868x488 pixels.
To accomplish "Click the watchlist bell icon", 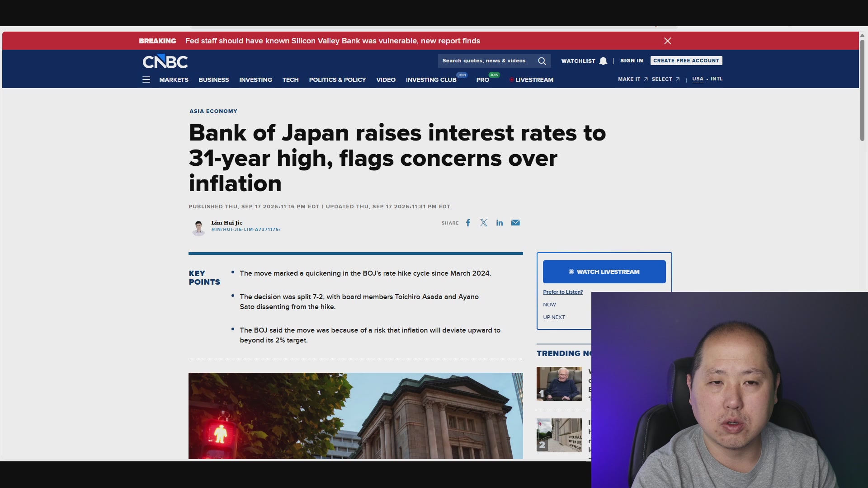I will point(603,61).
